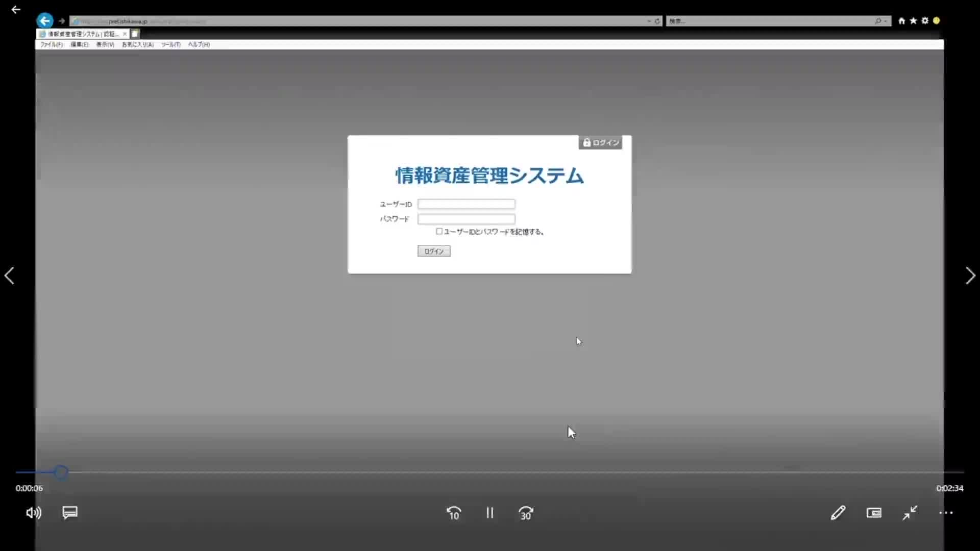
Task: Click the Internet Explorer home icon
Action: tap(901, 20)
